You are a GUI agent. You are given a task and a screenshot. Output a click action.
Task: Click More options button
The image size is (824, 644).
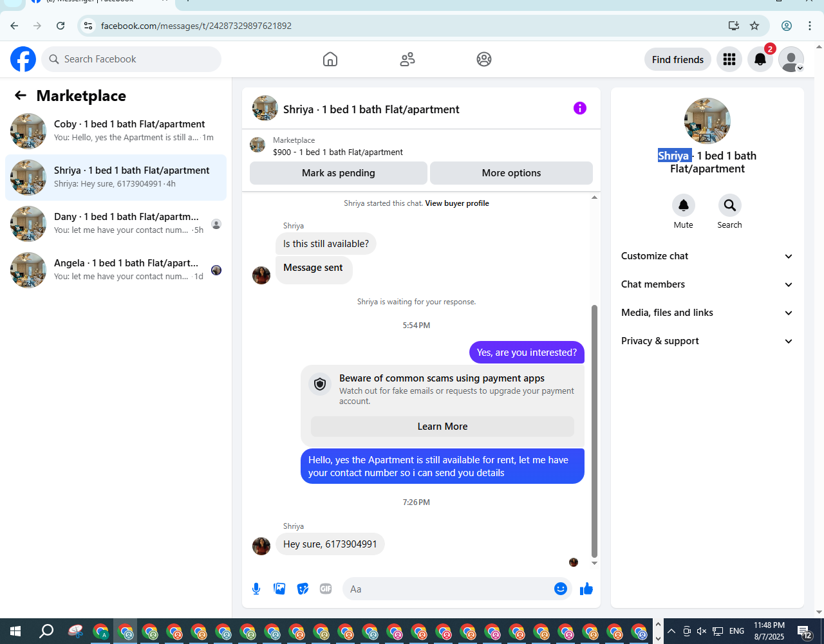coord(511,173)
